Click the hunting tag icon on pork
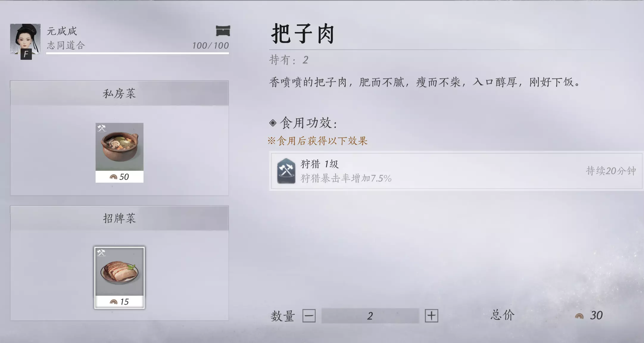 point(101,253)
